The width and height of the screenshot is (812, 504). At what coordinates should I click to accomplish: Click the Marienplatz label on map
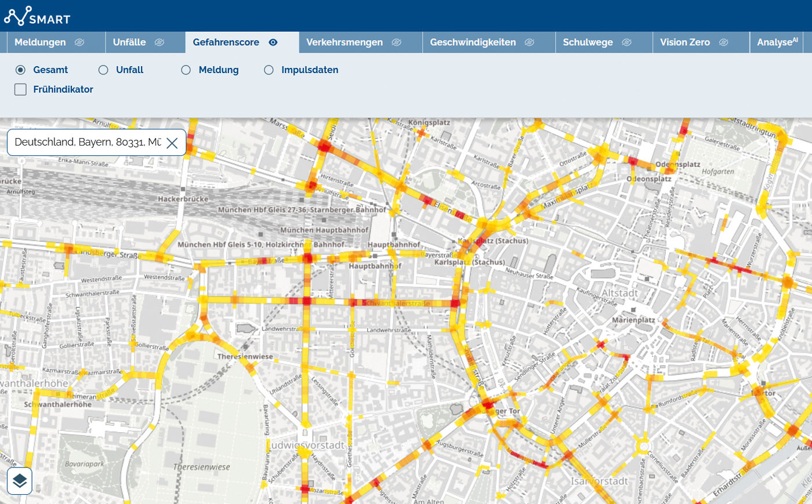pos(633,320)
